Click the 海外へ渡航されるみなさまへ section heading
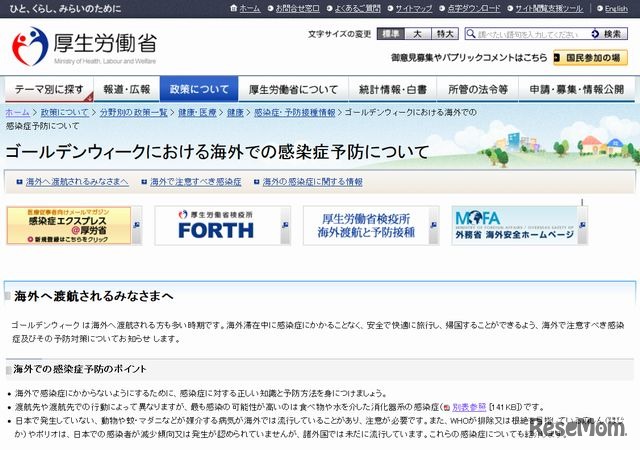Image resolution: width=640 pixels, height=450 pixels. (x=93, y=296)
